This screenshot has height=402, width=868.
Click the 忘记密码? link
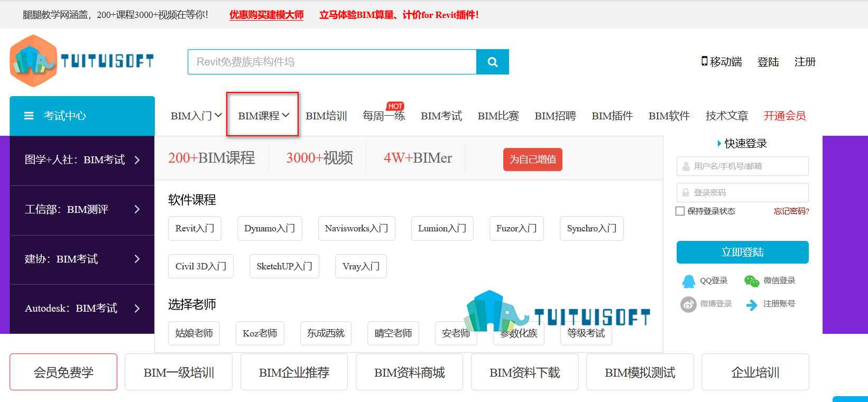tap(791, 211)
